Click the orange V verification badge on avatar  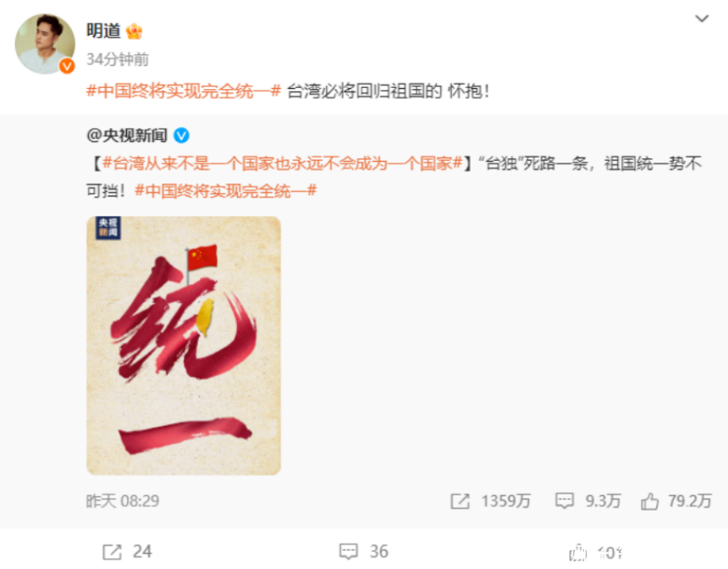click(67, 66)
